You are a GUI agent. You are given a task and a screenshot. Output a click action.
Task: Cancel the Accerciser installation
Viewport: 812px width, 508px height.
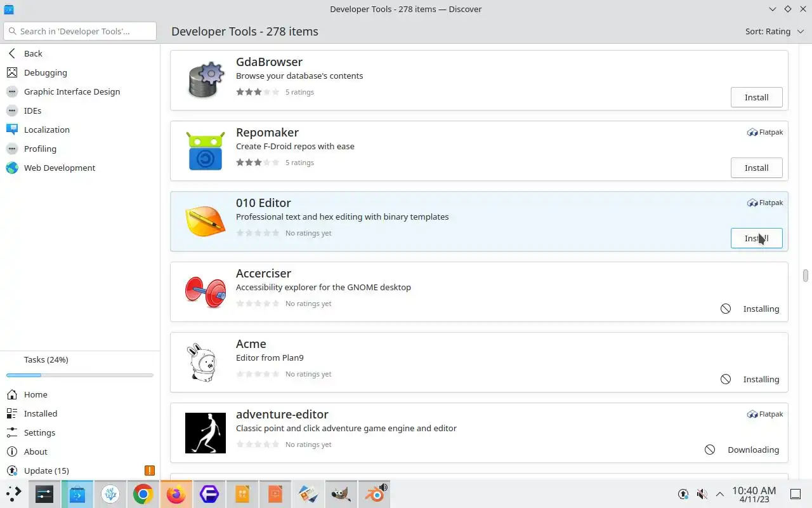point(726,309)
